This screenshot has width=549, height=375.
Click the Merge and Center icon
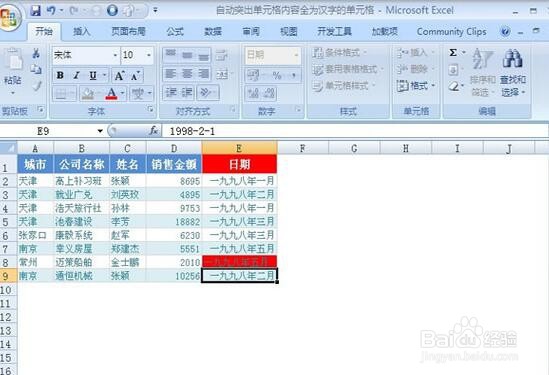point(222,74)
